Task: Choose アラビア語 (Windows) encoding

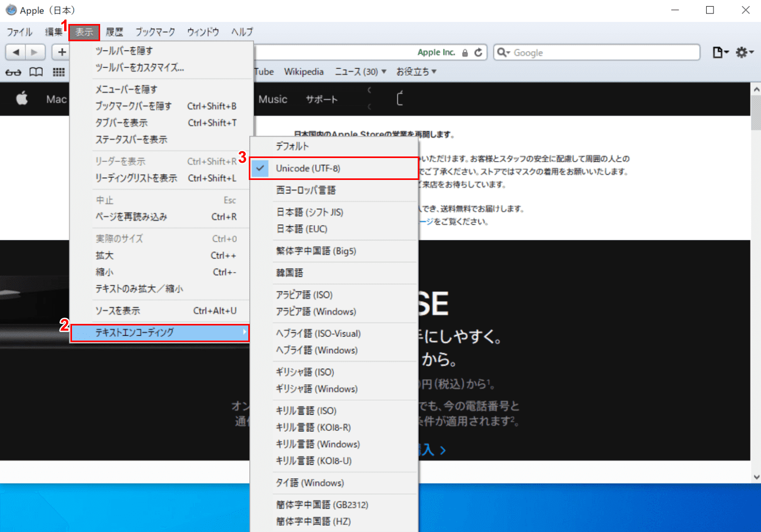Action: (334, 311)
